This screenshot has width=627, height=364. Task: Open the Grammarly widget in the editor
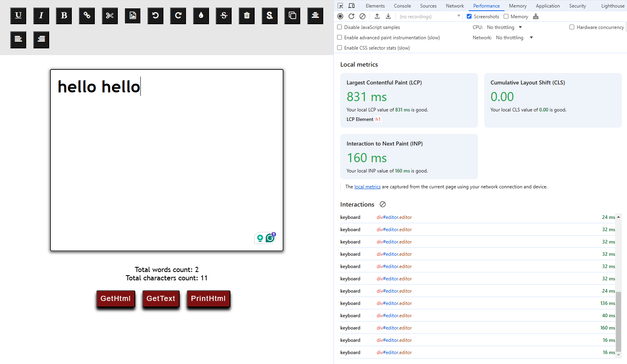click(x=270, y=238)
